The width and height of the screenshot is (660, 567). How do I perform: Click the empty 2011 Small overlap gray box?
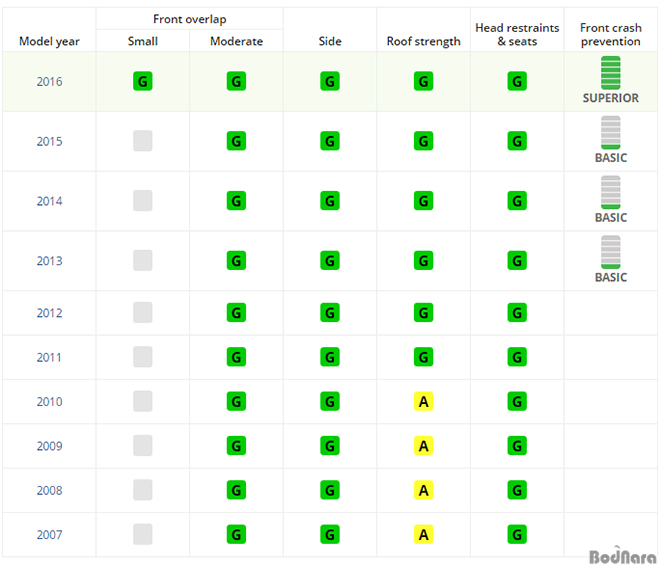[x=143, y=357]
